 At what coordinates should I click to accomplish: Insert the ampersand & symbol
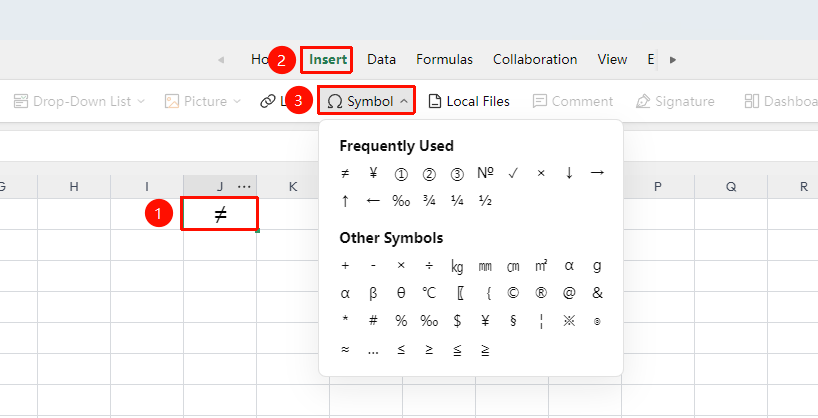tap(597, 293)
